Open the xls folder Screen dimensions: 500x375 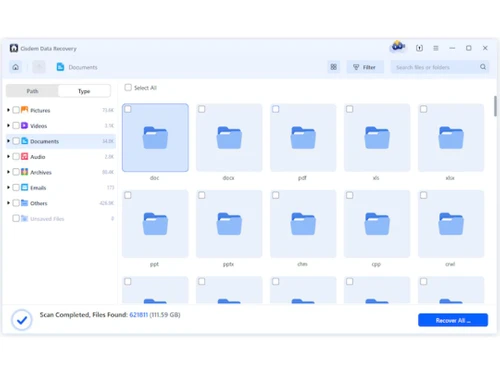pyautogui.click(x=377, y=138)
